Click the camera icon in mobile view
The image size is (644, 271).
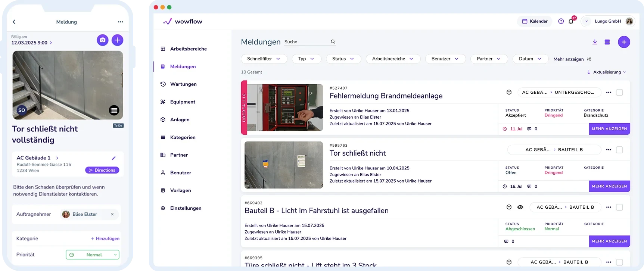pyautogui.click(x=103, y=40)
